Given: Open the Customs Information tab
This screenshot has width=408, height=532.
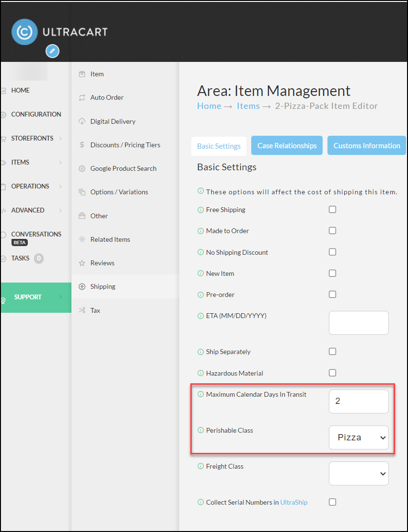Looking at the screenshot, I should [367, 145].
